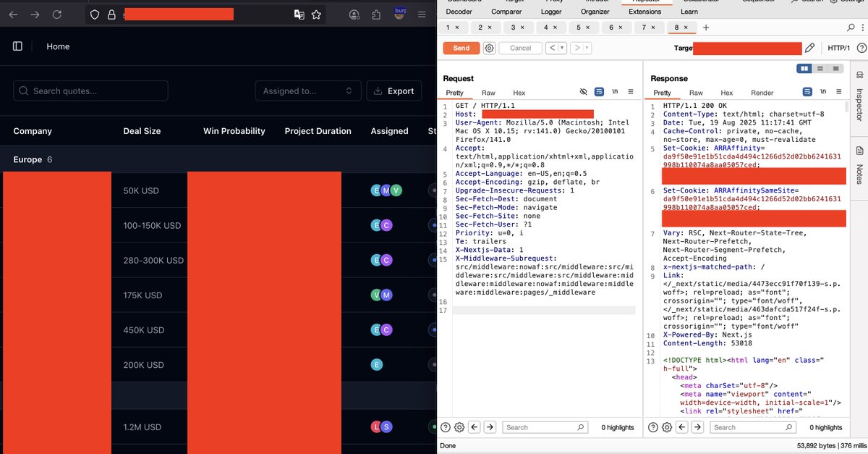
Task: Click the padlock site info icon
Action: 111,14
